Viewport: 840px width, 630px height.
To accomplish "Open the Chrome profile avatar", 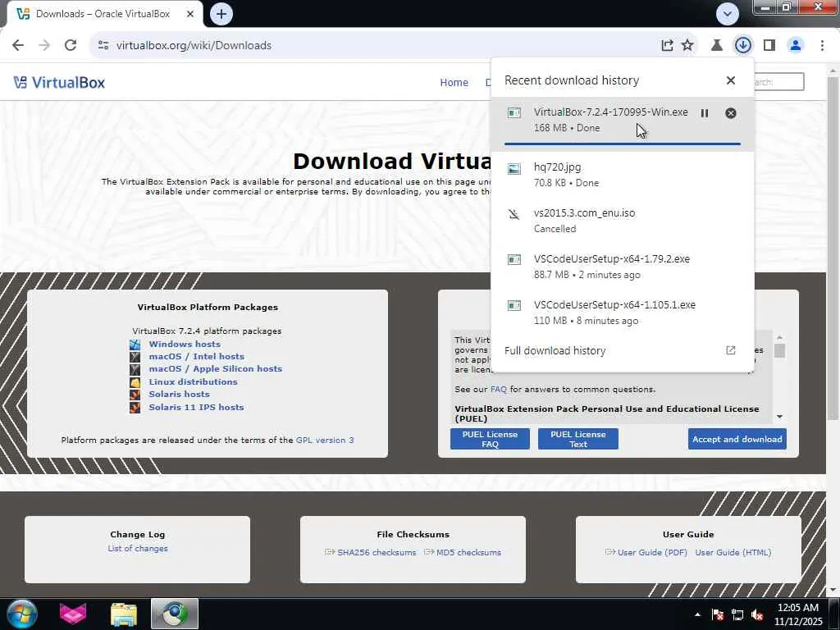I will point(796,46).
